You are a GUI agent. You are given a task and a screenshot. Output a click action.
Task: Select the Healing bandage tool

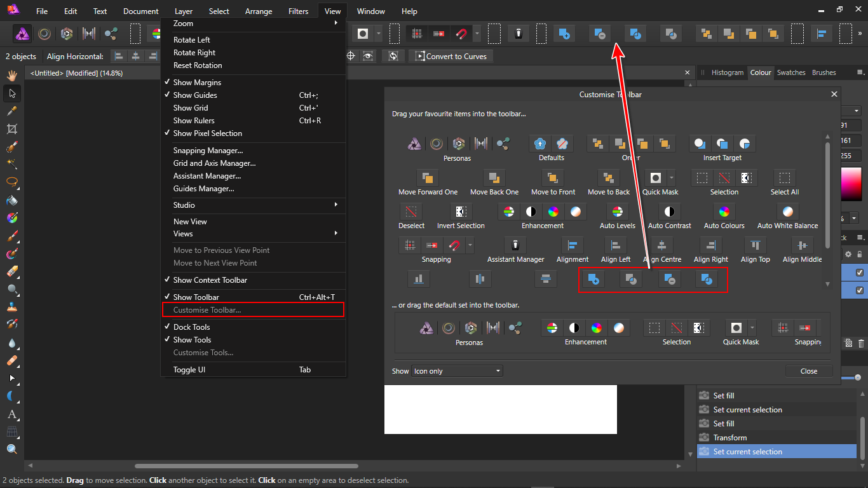click(12, 360)
